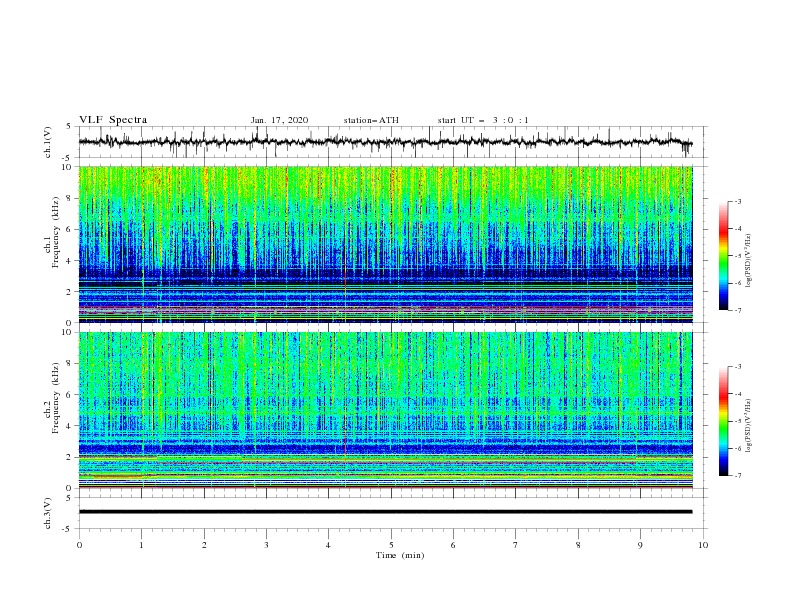Select the ch.1 "Frequency (kHz)" axis label
792x612 pixels.
[55, 232]
